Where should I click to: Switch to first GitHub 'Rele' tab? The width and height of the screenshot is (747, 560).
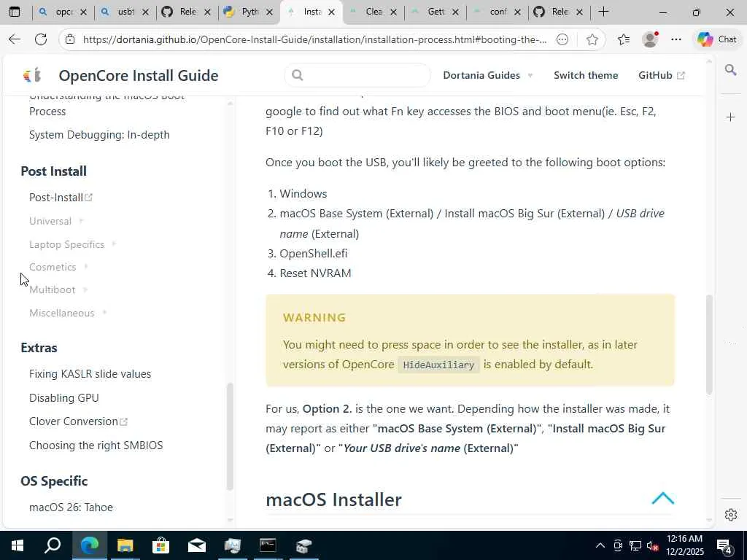(x=187, y=12)
